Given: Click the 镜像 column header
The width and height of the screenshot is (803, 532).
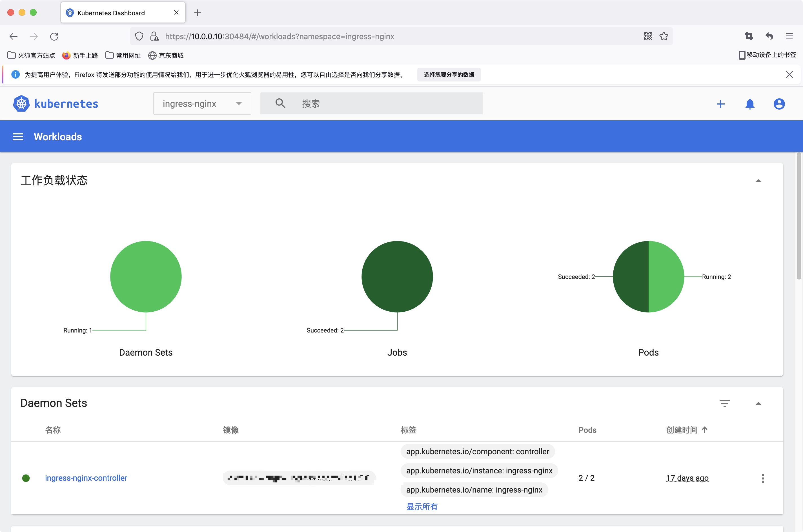Looking at the screenshot, I should 231,430.
